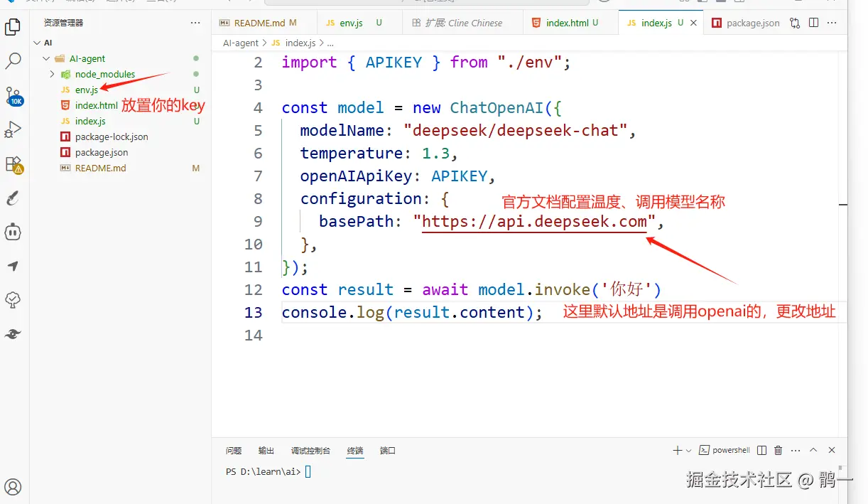Split the terminal panel

(x=762, y=451)
